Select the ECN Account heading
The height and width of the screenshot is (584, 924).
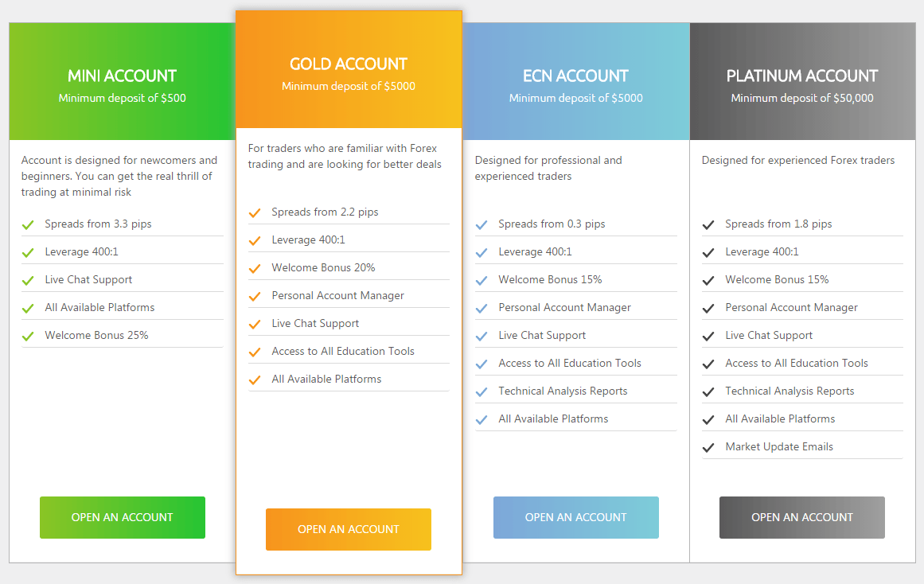(x=575, y=76)
